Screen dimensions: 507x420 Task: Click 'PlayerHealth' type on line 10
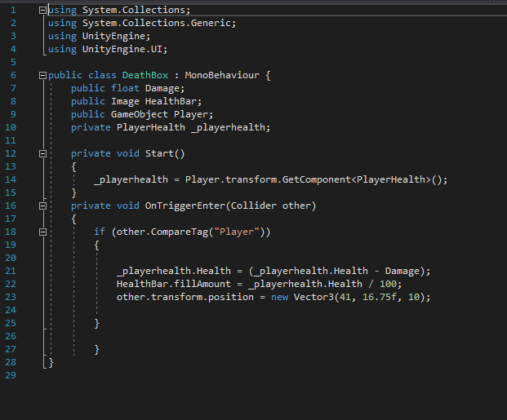coord(151,127)
